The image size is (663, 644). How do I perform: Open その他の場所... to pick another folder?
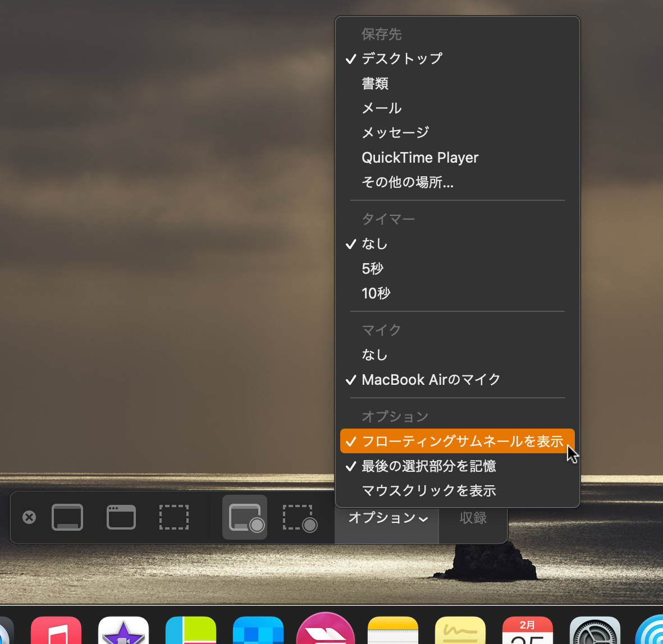point(457,182)
